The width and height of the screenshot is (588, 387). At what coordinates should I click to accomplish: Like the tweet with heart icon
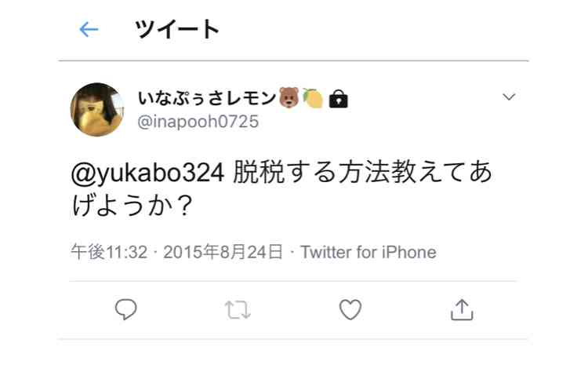point(350,309)
